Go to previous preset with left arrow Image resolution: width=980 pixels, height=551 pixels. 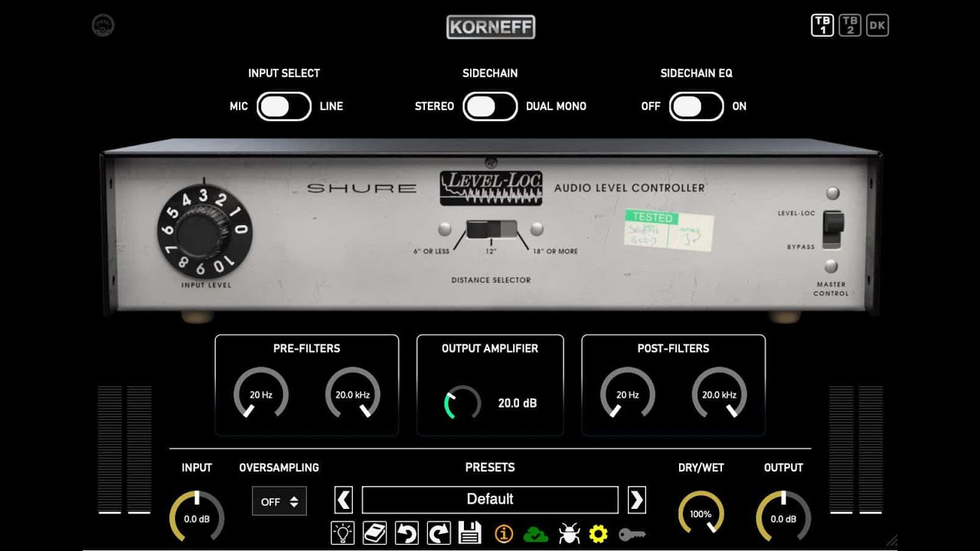pyautogui.click(x=344, y=500)
